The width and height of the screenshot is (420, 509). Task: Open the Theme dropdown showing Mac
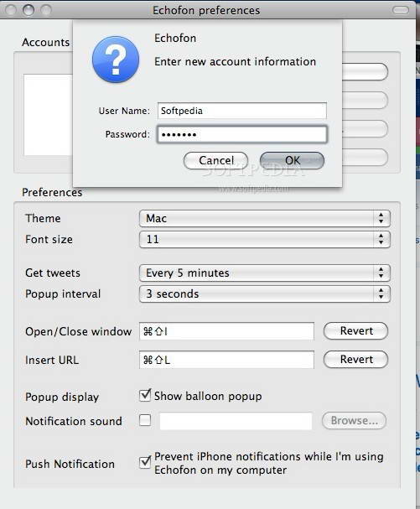pos(265,219)
